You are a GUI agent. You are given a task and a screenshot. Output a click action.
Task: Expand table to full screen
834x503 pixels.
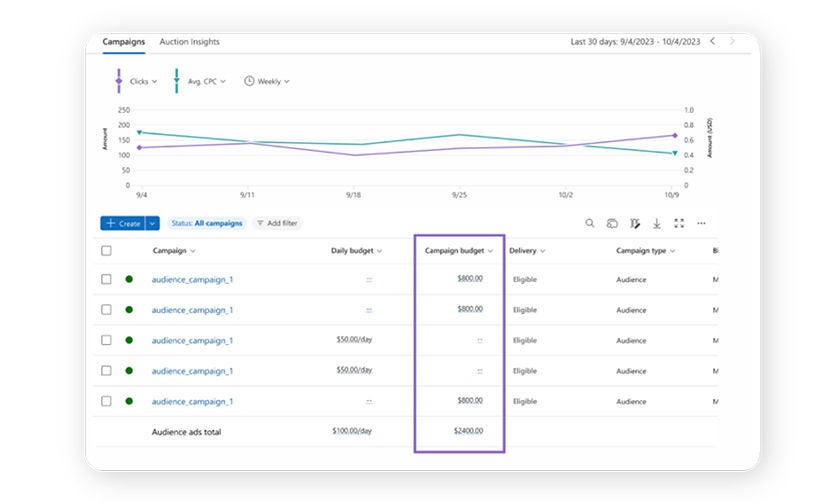click(679, 224)
